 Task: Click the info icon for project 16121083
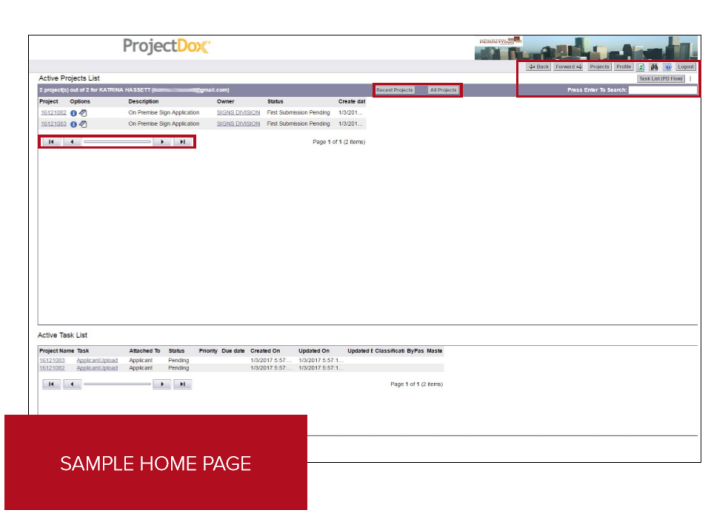(x=73, y=125)
